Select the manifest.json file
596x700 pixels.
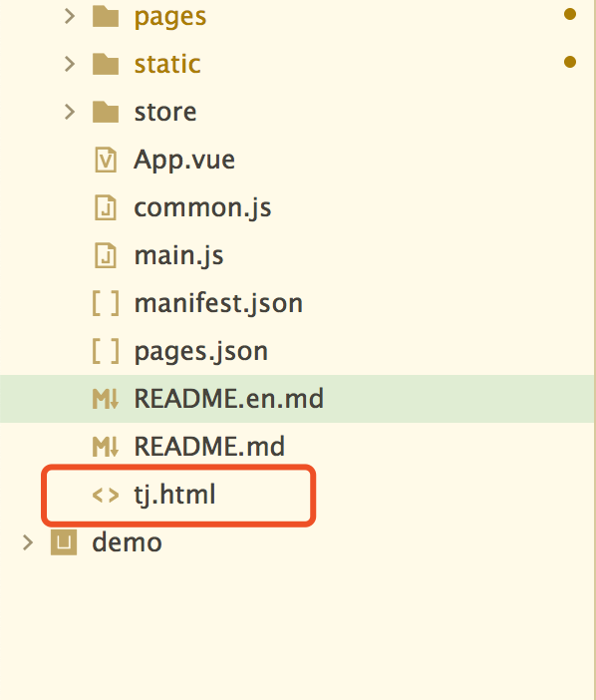[x=218, y=303]
